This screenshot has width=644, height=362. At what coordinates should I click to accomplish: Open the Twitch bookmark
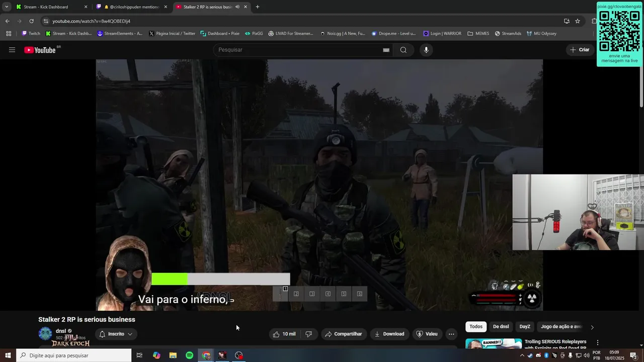(31, 34)
